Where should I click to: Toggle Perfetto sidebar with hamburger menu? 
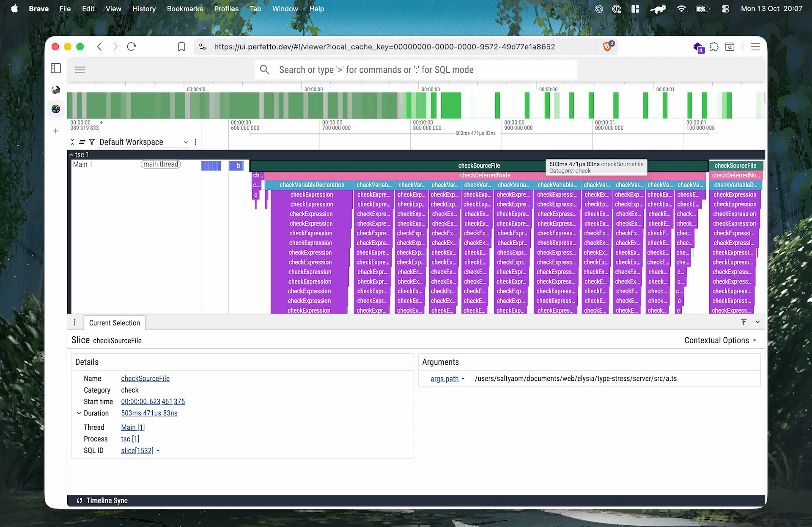click(x=80, y=70)
